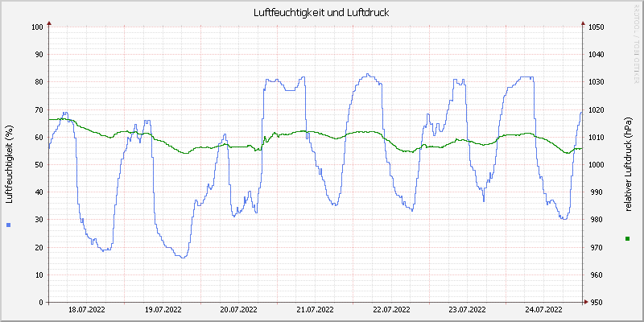Click the 1000 pressure axis value

coord(596,165)
